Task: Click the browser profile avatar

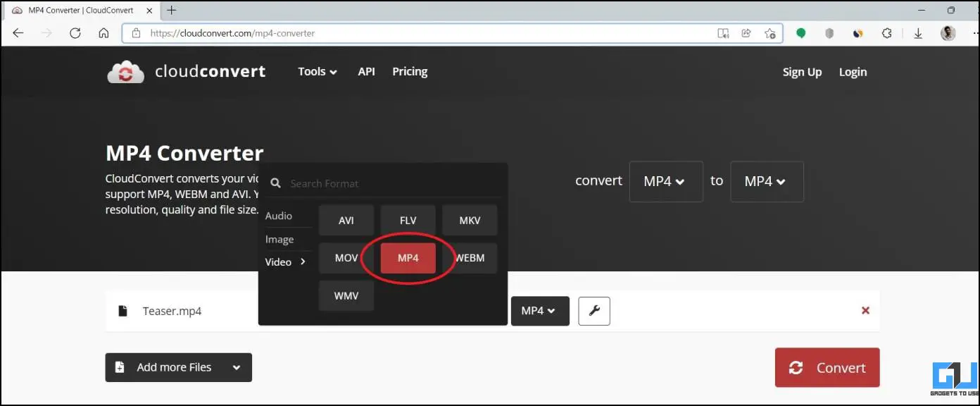Action: coord(948,32)
